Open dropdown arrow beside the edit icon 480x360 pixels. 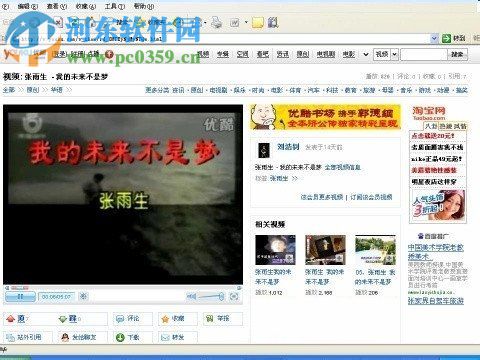246,23
